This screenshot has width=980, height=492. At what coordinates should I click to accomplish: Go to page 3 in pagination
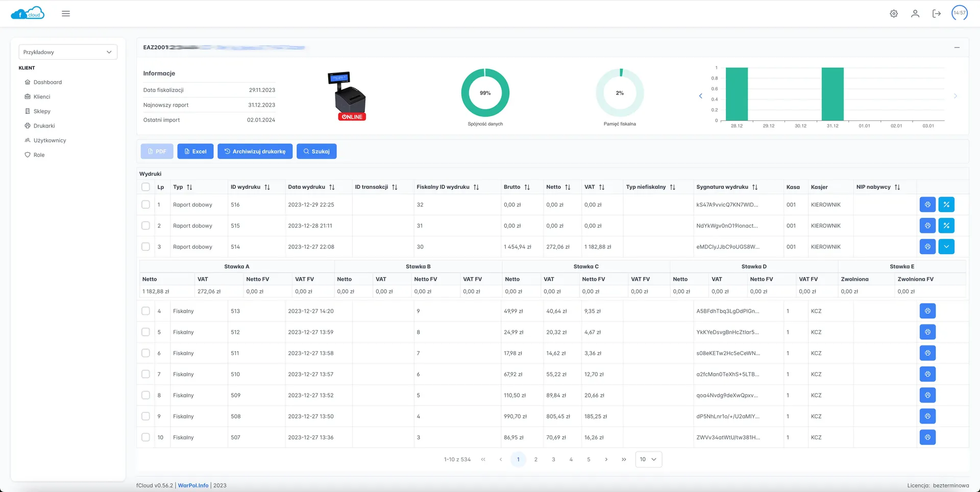[553, 459]
